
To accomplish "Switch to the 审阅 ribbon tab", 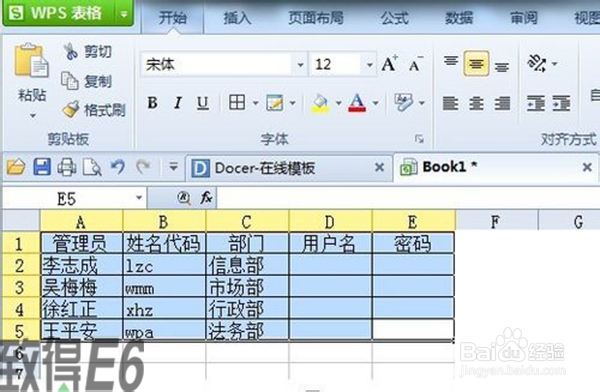I will pyautogui.click(x=524, y=18).
